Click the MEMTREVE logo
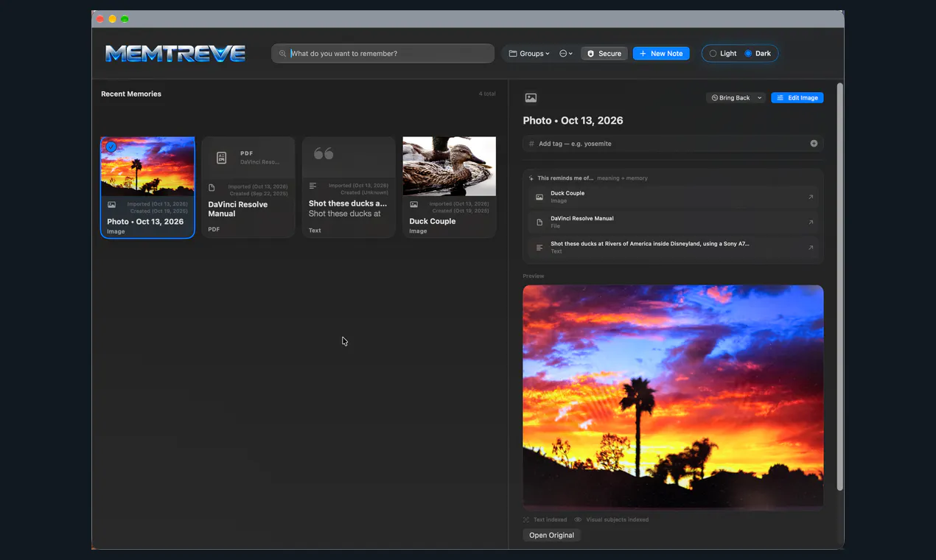Screen dimensions: 936x560 (x=175, y=53)
